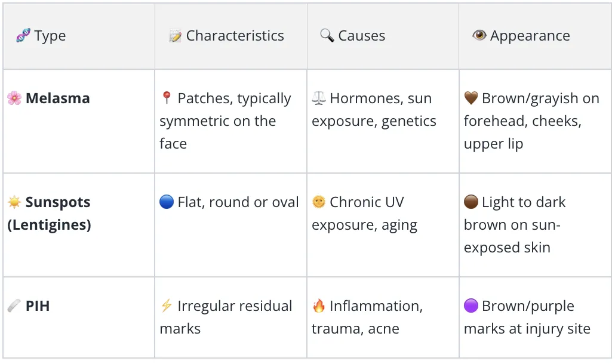
Task: Click the blue circle beside Flat, round
Action: [x=167, y=202]
